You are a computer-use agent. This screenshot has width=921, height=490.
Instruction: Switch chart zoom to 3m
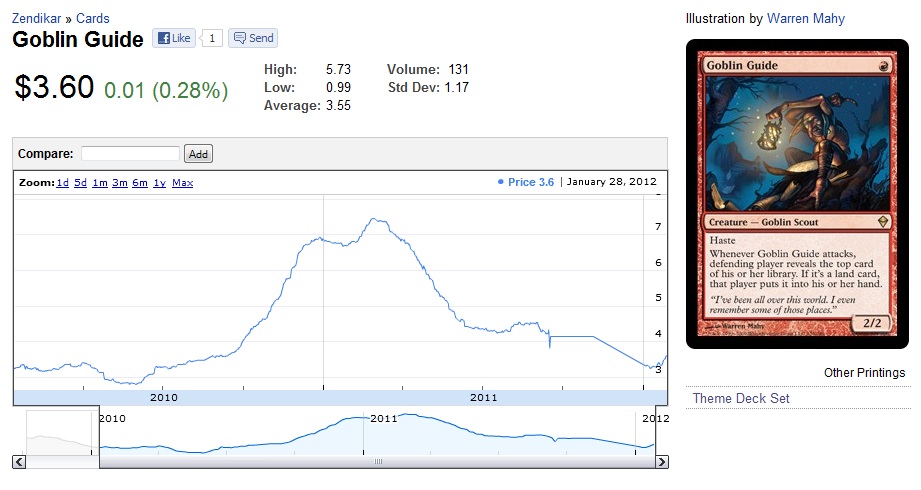tap(120, 183)
